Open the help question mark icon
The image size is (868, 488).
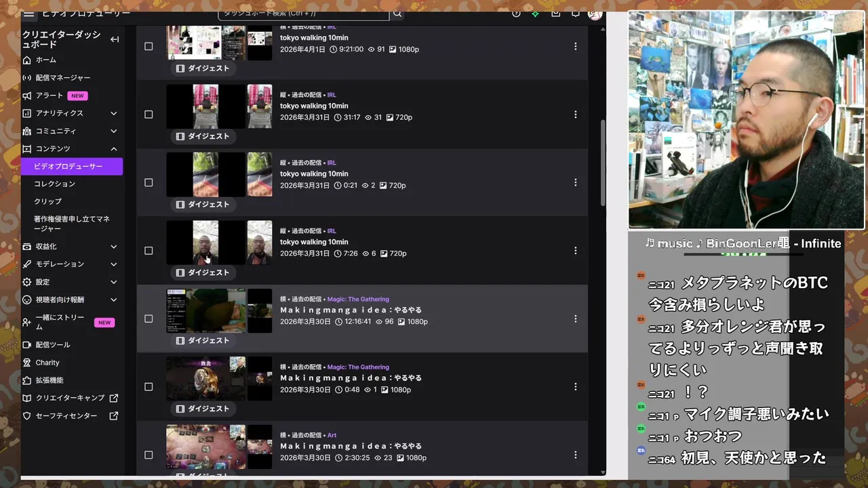(516, 14)
